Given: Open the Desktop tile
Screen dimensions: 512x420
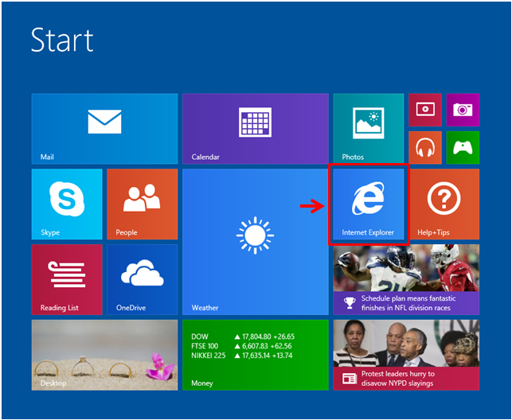Looking at the screenshot, I should coord(104,355).
